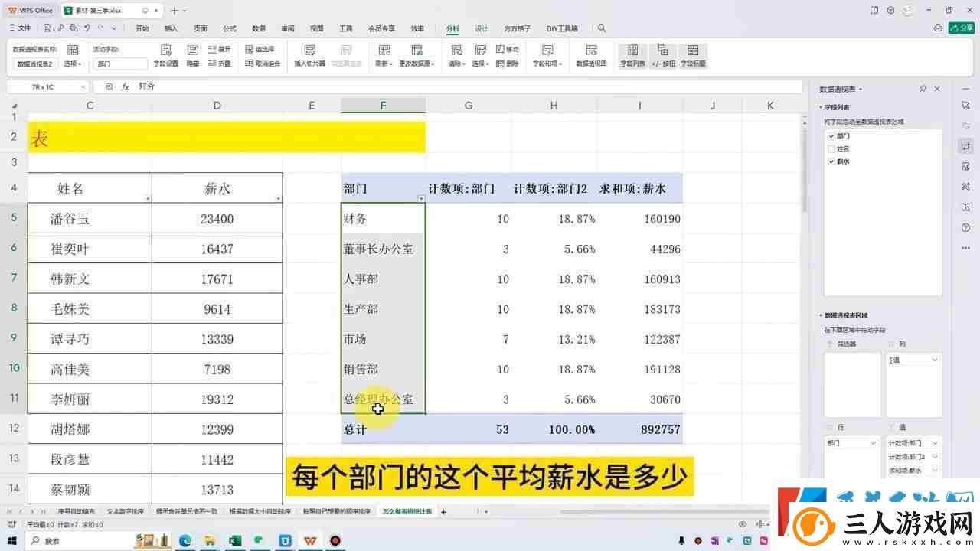The height and width of the screenshot is (551, 980).
Task: Open the 部门 row field dropdown in pane
Action: click(874, 443)
